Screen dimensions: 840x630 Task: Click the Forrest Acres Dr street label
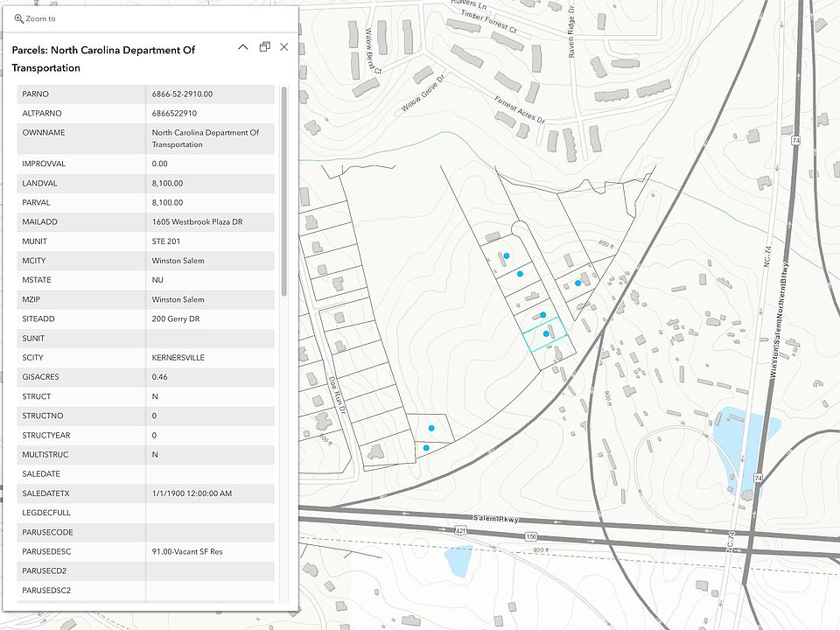(x=519, y=110)
